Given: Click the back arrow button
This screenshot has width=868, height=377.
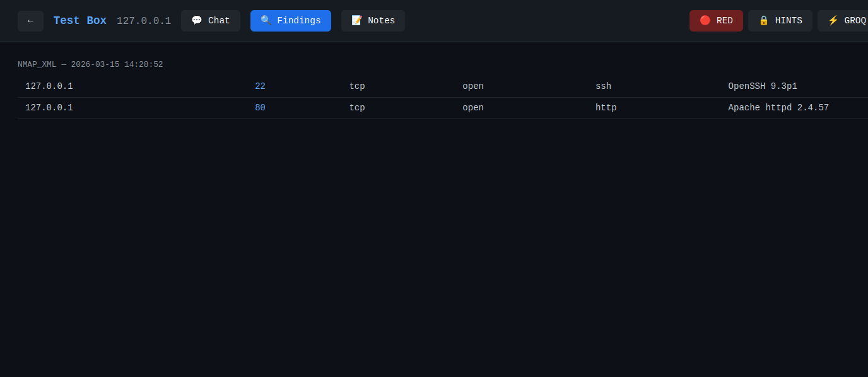Looking at the screenshot, I should 30,21.
